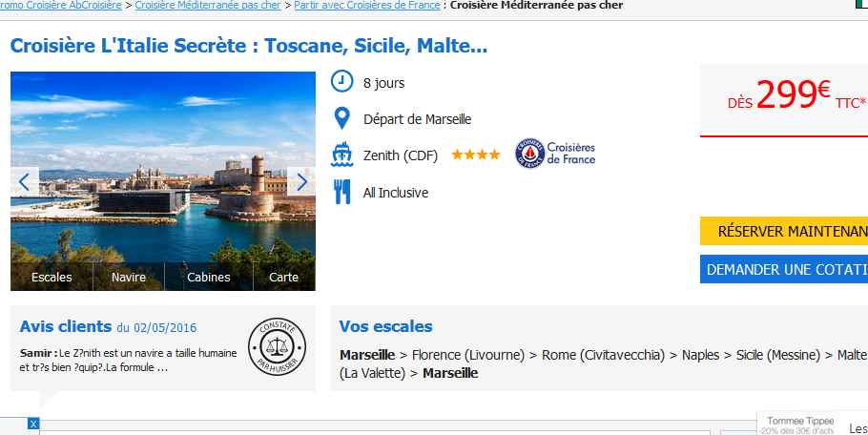Switch to the Cabines tab
The width and height of the screenshot is (868, 435).
click(209, 278)
